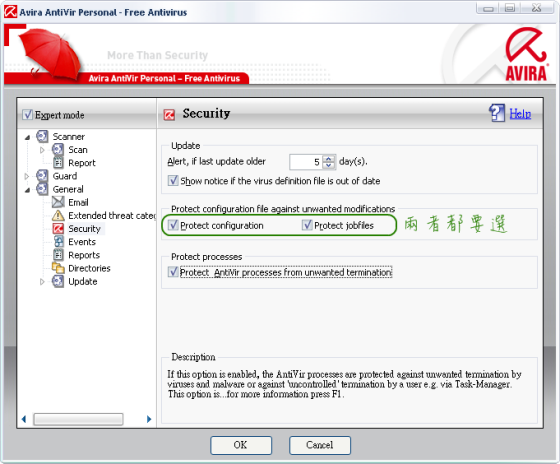Click the Email envelope icon
This screenshot has width=560, height=464.
(x=58, y=202)
